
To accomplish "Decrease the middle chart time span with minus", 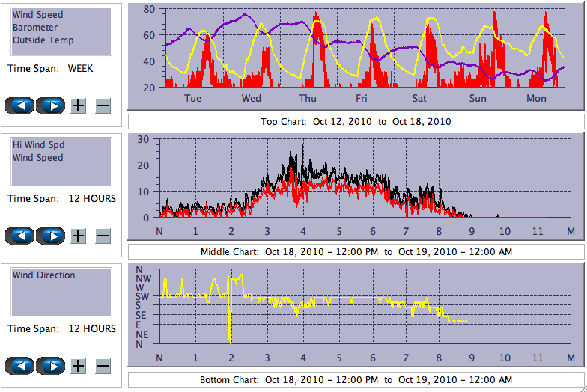I will [103, 236].
